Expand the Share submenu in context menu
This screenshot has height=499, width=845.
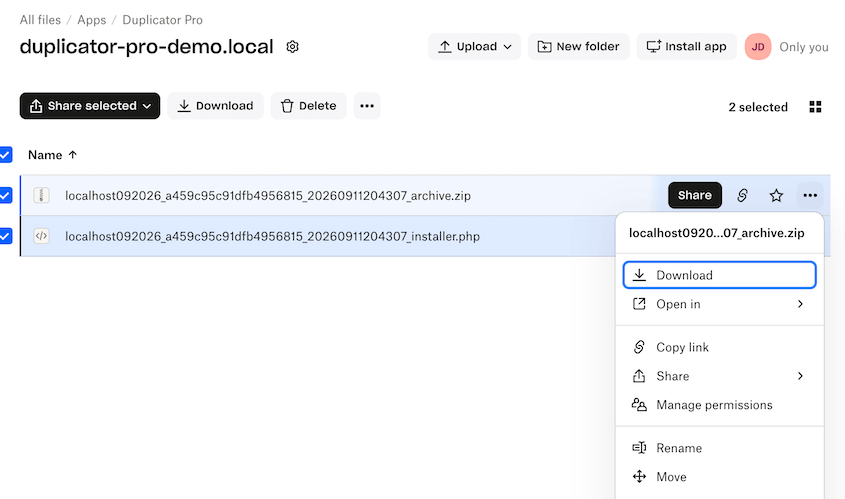pos(719,376)
